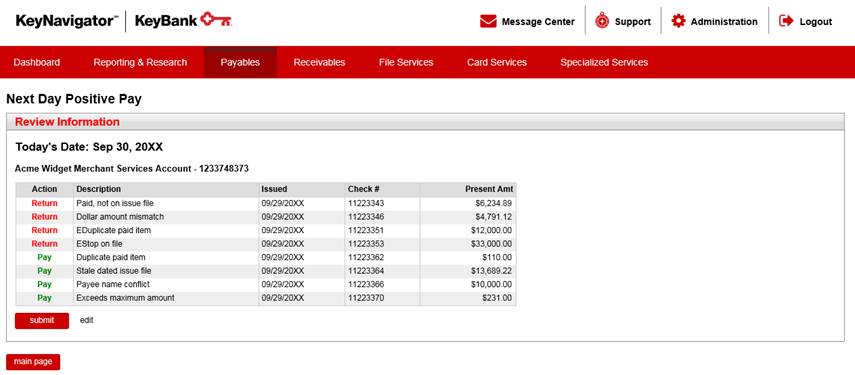Click check number 11223353
Image resolution: width=855 pixels, height=375 pixels.
click(x=366, y=244)
